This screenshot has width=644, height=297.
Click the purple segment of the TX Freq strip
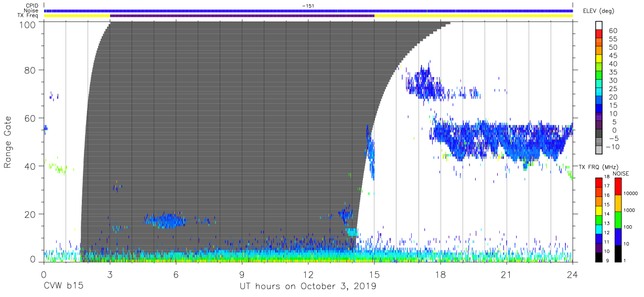pos(242,16)
